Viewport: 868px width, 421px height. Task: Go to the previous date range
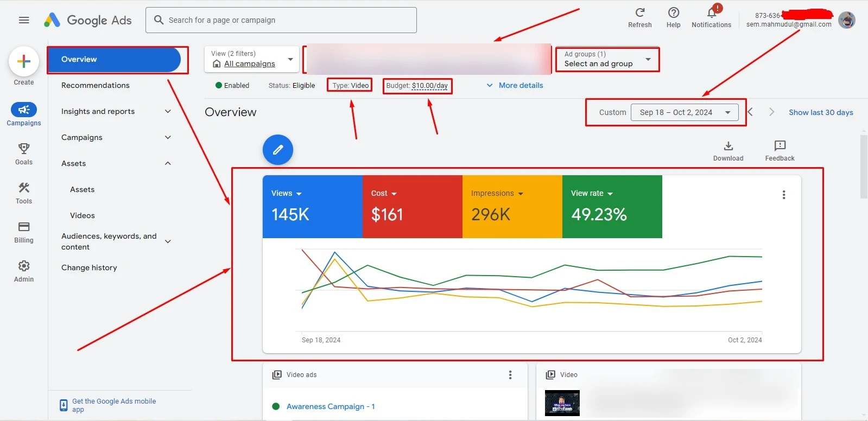pos(750,112)
